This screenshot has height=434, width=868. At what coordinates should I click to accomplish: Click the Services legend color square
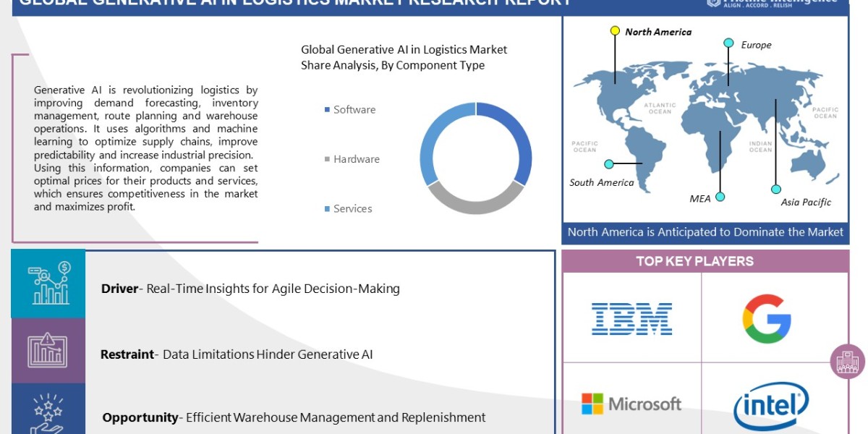327,209
